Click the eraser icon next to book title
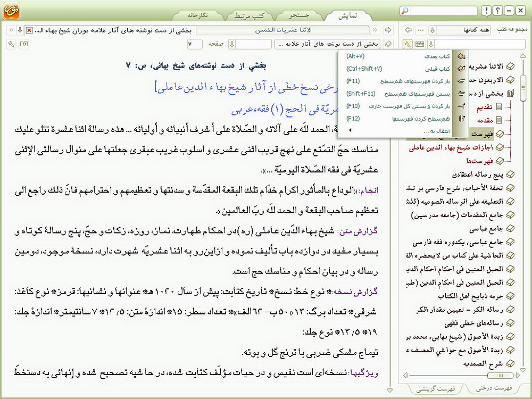The width and height of the screenshot is (532, 399). coord(388,44)
